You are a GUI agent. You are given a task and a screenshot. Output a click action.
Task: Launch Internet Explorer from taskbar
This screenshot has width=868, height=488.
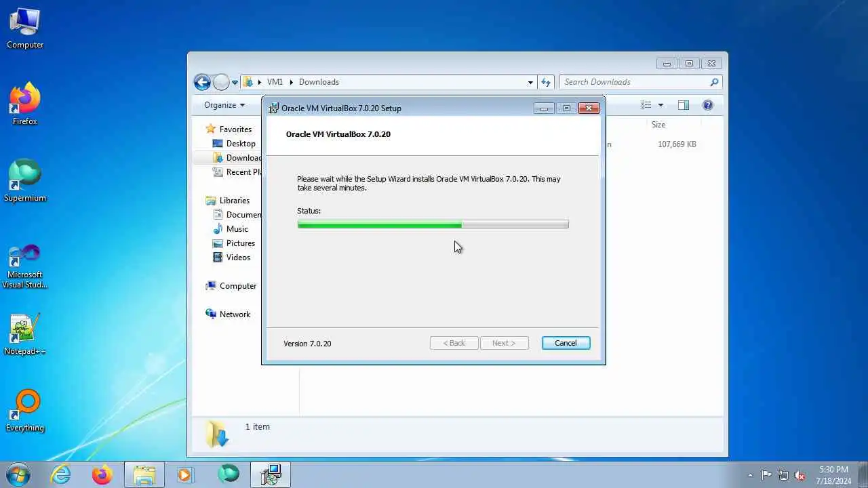tap(61, 474)
